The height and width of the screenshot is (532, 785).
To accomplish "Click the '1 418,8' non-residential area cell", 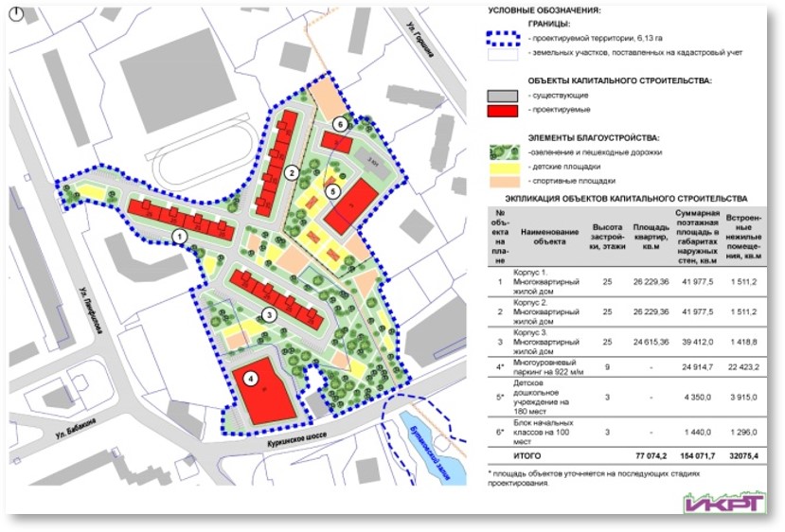I will coord(743,343).
